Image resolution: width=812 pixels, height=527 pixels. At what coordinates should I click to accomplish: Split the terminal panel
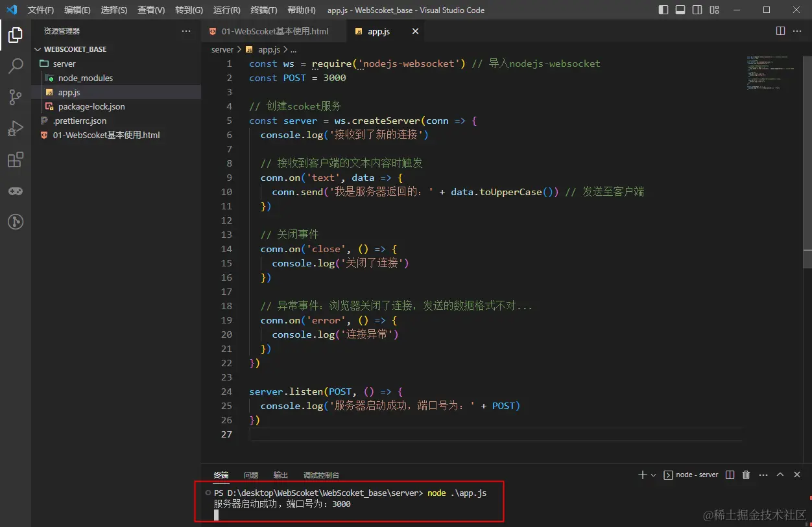[x=730, y=475]
